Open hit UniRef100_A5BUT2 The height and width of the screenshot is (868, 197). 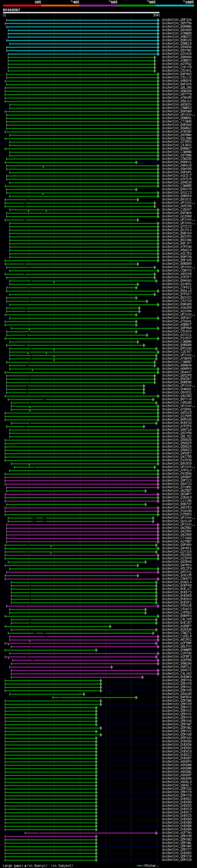coord(177,37)
